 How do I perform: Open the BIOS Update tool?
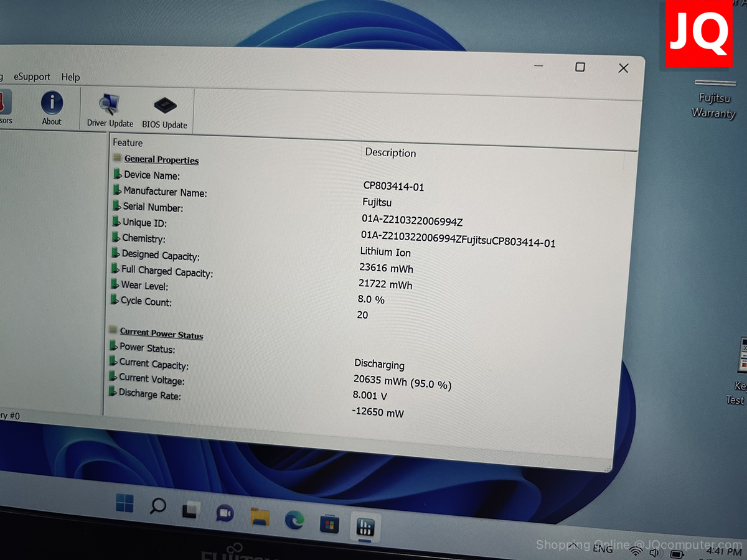click(x=165, y=113)
